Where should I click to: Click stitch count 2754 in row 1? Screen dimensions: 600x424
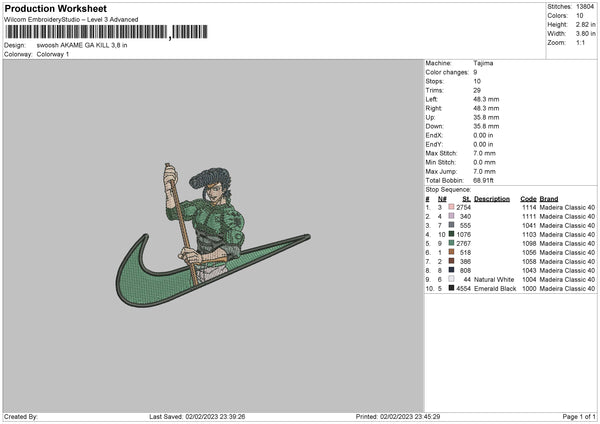click(463, 207)
